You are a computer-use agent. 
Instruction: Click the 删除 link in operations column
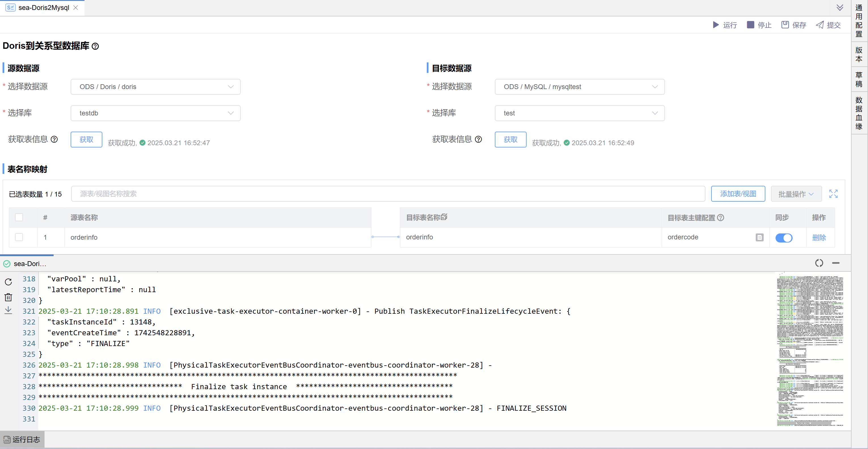click(x=819, y=237)
